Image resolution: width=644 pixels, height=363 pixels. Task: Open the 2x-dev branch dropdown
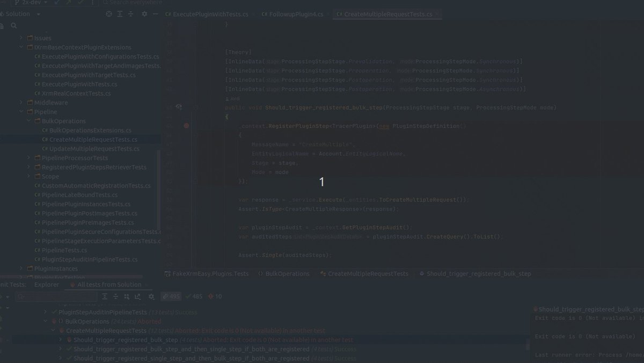31,3
